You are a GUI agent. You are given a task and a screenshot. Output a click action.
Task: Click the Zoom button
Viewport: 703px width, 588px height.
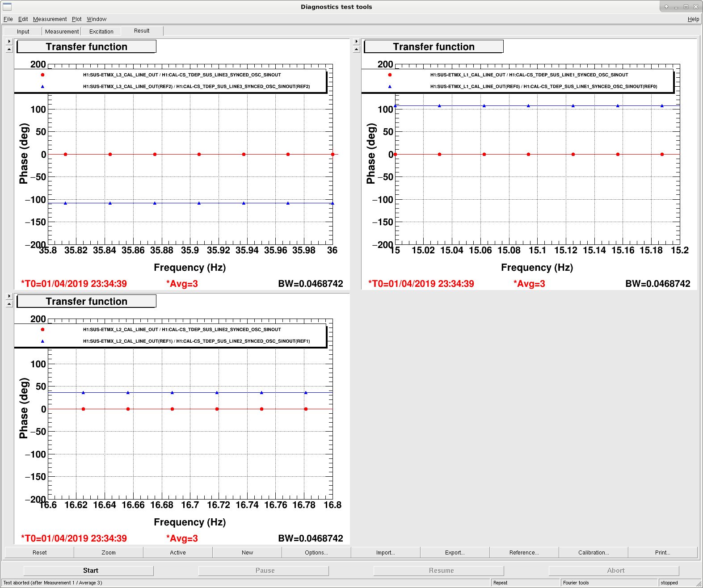(x=109, y=553)
